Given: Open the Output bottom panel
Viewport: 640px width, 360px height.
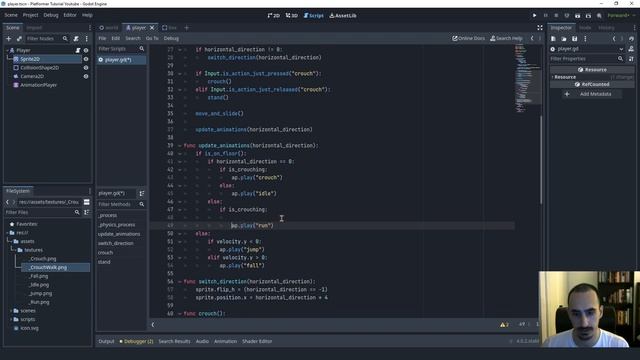Looking at the screenshot, I should 106,341.
